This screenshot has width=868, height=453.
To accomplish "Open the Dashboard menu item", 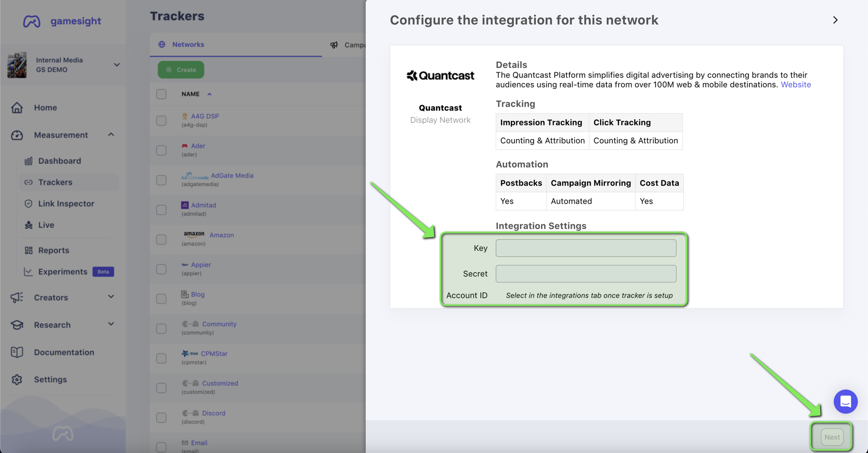I will coord(60,161).
